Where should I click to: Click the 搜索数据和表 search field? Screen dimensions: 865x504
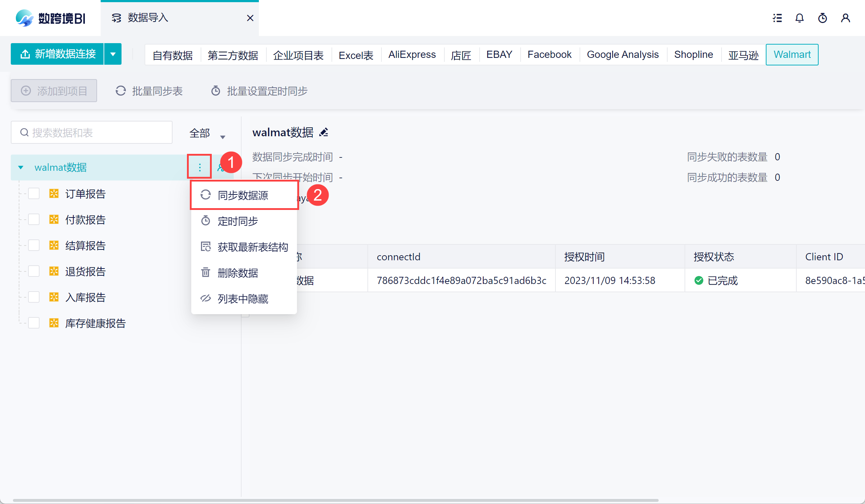click(x=92, y=133)
